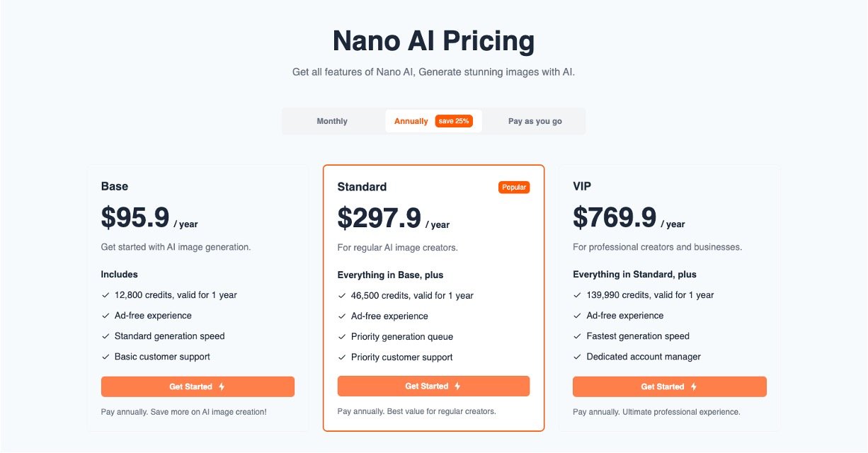The width and height of the screenshot is (868, 453).
Task: Click the save 25% badge
Action: [454, 121]
